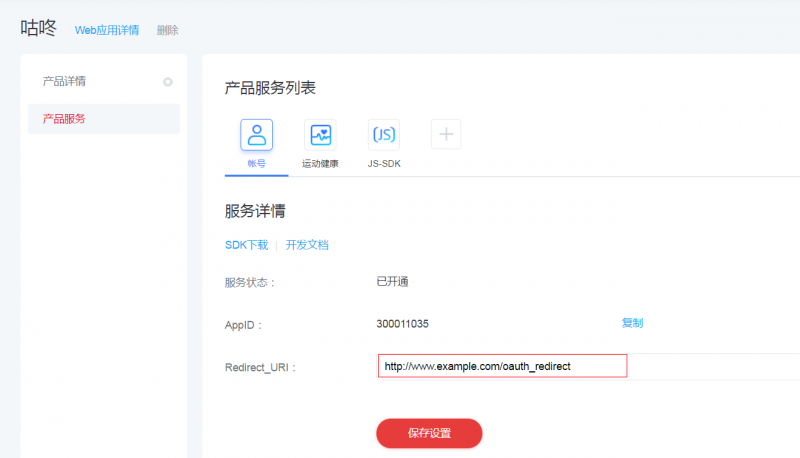
Task: Click the 帐号 label under the icon
Action: 256,163
